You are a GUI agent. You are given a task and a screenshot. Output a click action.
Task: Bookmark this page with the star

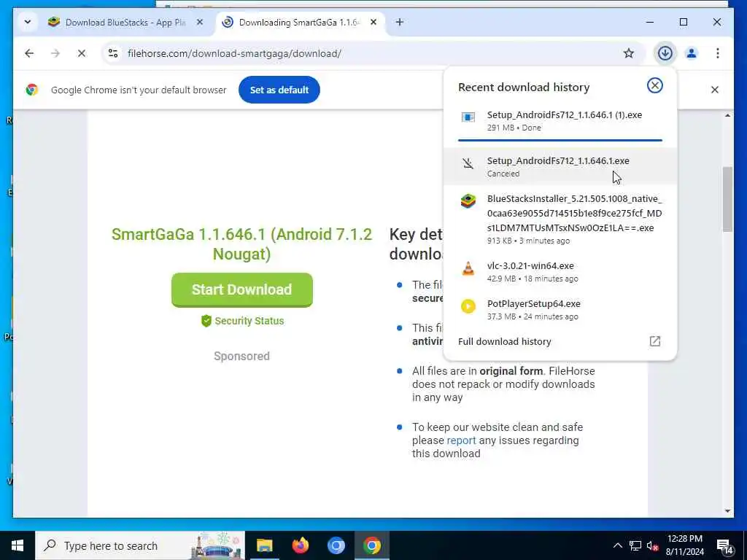tap(629, 53)
